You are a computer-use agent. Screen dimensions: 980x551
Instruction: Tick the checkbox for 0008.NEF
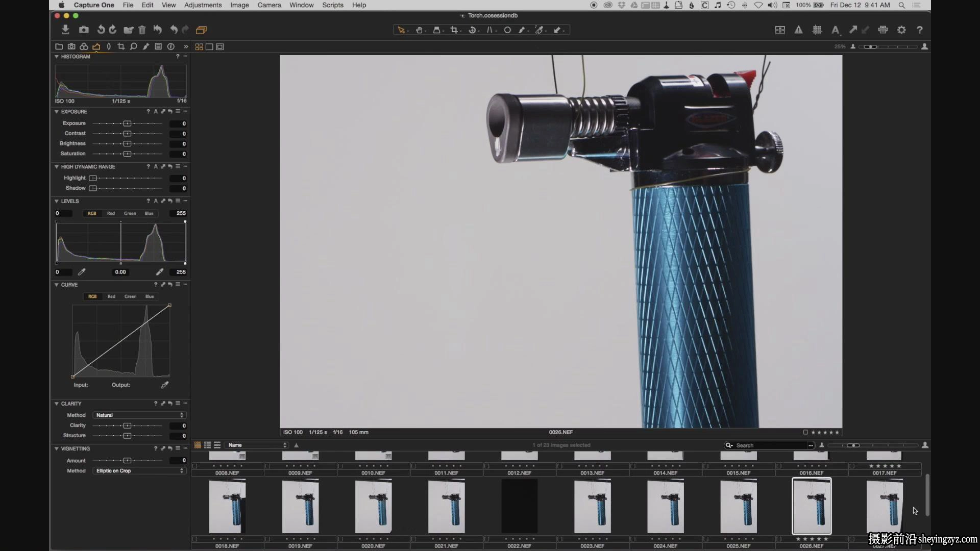click(194, 466)
